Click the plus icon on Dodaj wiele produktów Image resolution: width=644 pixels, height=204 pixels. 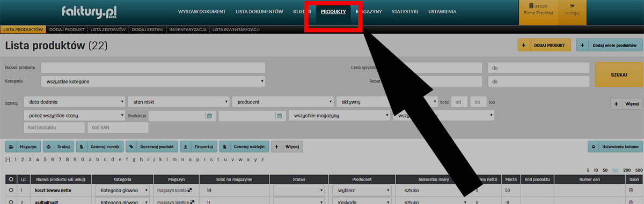point(582,46)
